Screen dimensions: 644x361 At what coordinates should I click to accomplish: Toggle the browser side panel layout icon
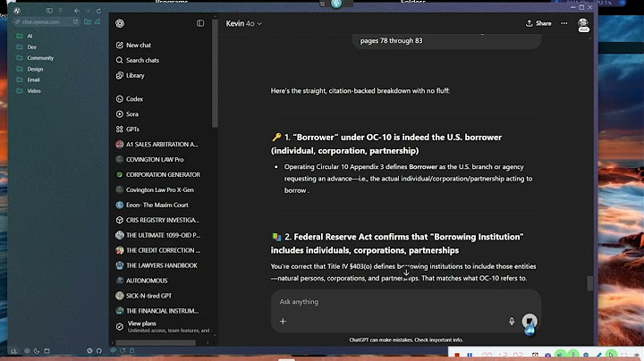pyautogui.click(x=49, y=11)
